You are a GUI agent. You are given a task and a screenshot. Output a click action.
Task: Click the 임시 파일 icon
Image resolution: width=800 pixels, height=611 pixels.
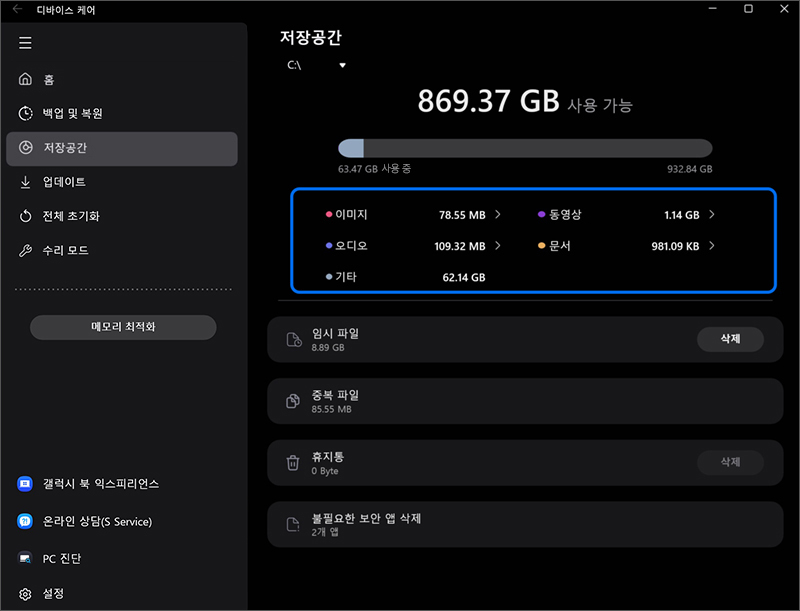coord(293,340)
